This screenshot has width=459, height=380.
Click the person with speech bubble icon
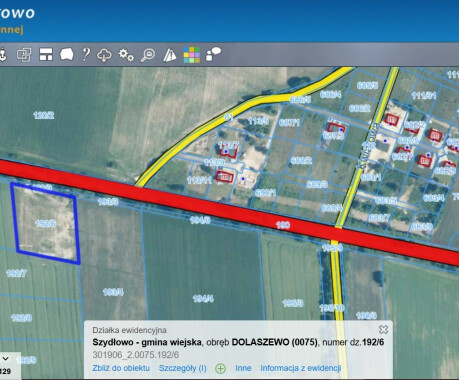pyautogui.click(x=213, y=54)
